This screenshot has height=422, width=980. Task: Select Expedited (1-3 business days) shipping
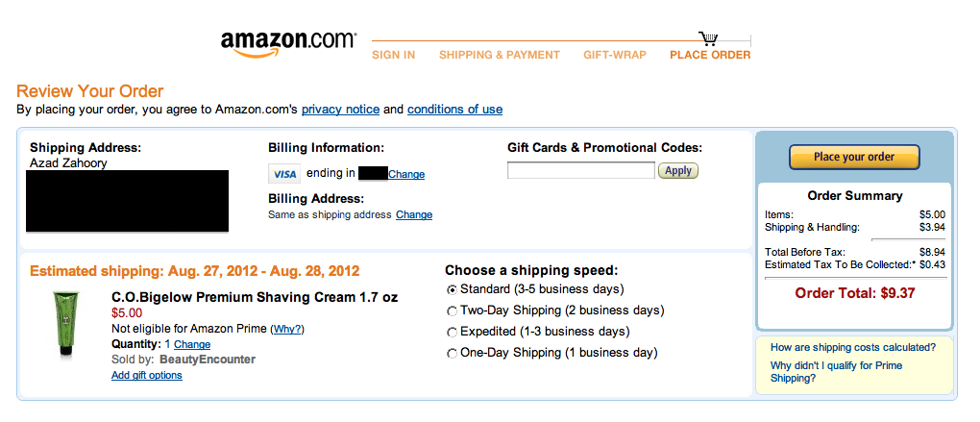click(x=453, y=332)
